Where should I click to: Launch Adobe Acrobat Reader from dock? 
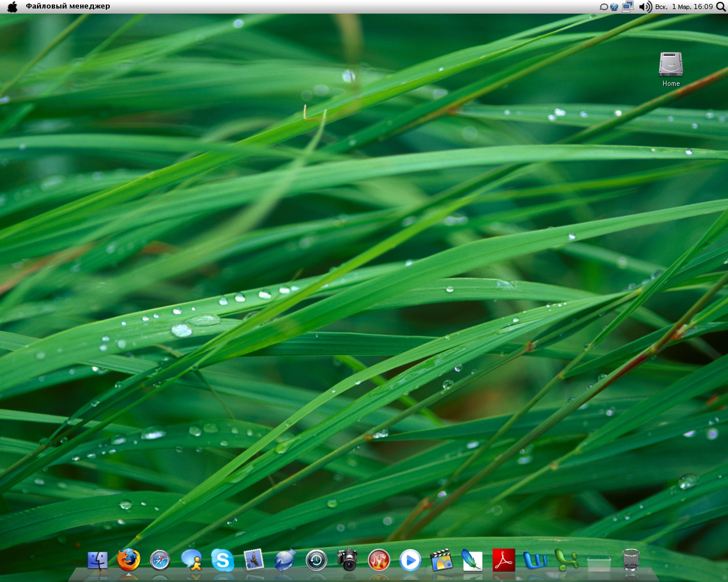503,560
